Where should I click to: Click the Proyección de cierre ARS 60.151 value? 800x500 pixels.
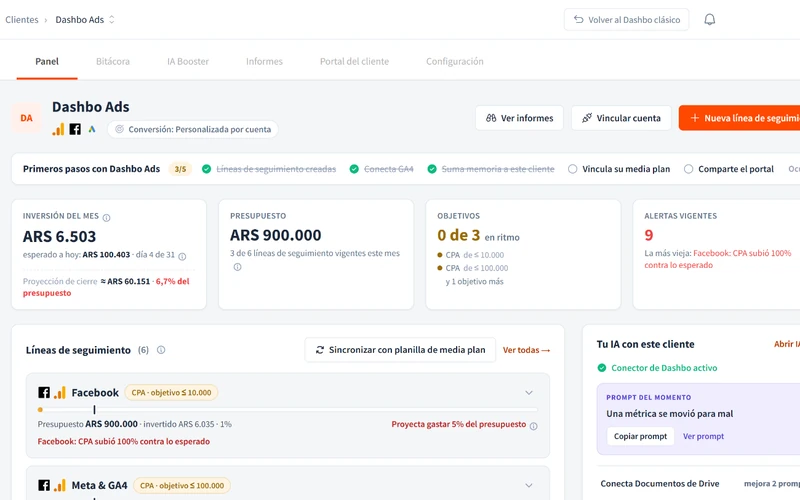click(x=126, y=281)
